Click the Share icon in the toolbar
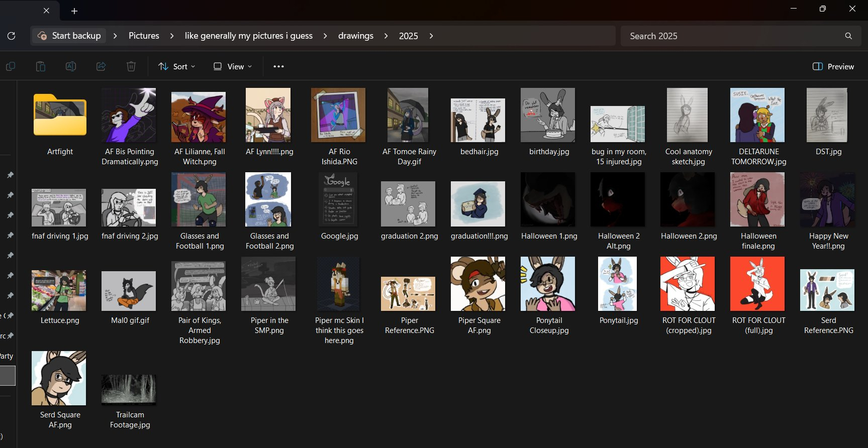Viewport: 868px width, 448px height. point(101,66)
